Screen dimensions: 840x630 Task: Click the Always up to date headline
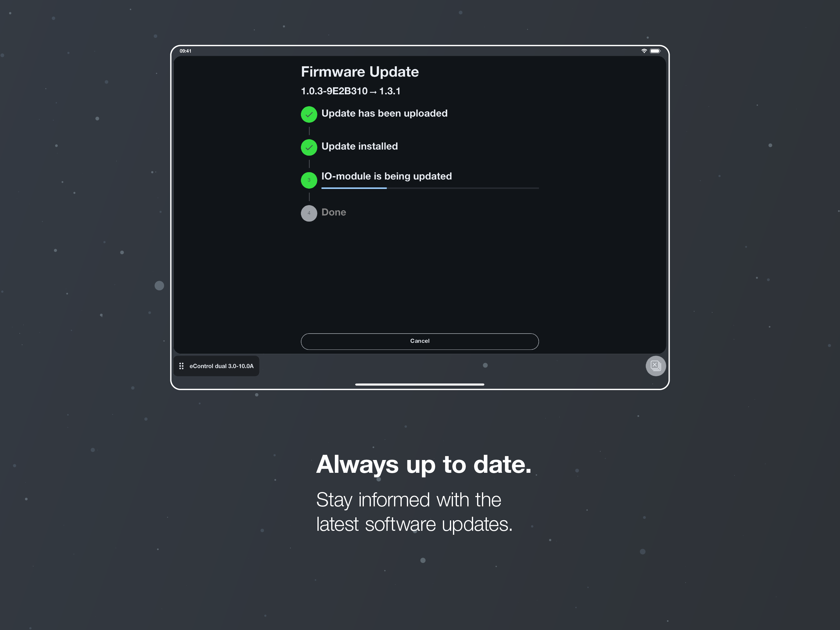(x=423, y=465)
